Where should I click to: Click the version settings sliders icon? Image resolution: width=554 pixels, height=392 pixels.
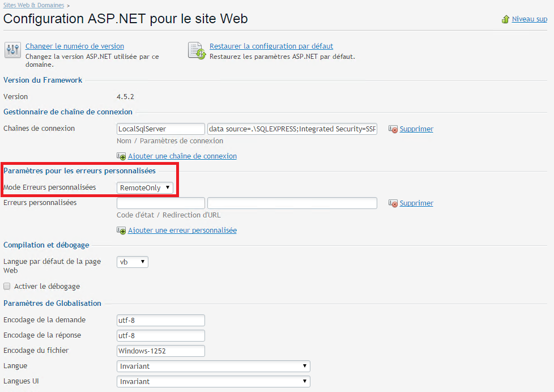click(x=12, y=50)
